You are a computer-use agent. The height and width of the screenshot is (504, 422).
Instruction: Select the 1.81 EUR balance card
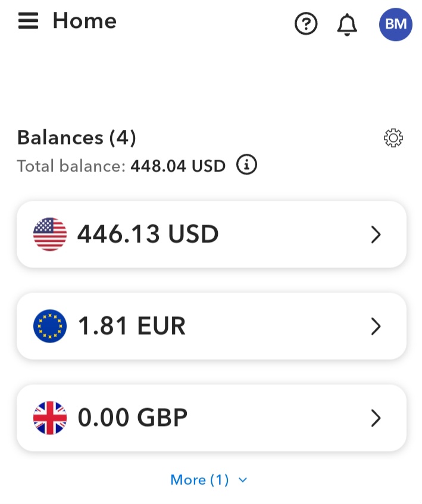211,326
